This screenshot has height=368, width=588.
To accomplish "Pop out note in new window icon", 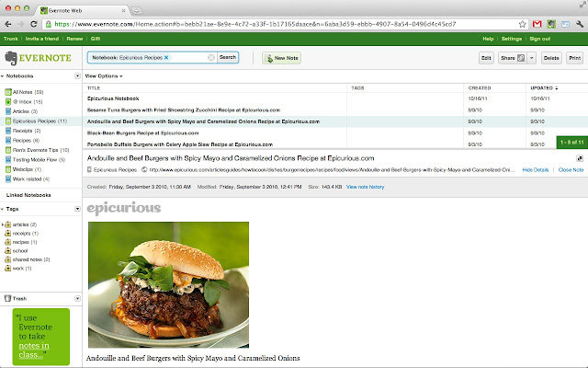I will coord(580,158).
